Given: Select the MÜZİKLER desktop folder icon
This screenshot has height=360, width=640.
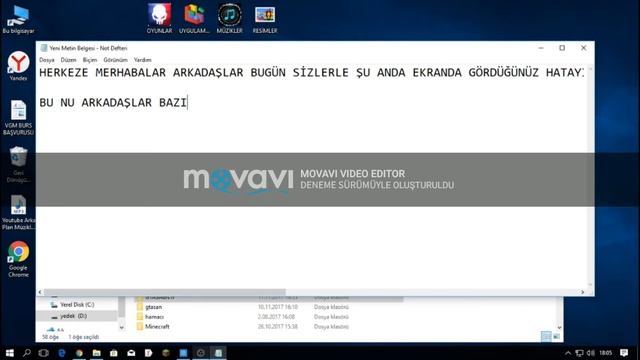Looking at the screenshot, I should click(229, 18).
